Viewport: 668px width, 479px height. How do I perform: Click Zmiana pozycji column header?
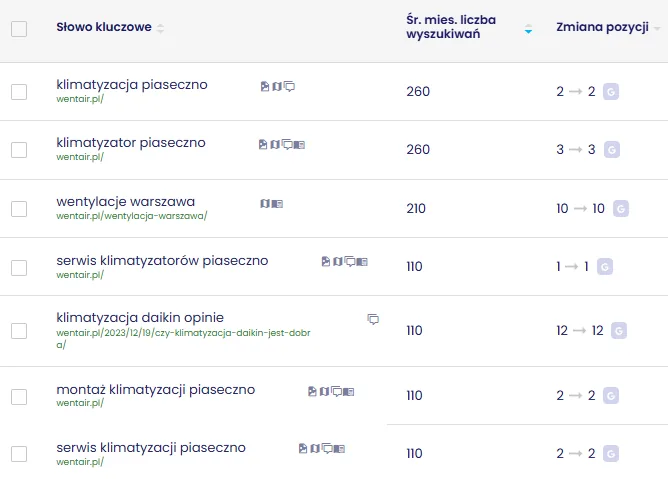pos(602,27)
